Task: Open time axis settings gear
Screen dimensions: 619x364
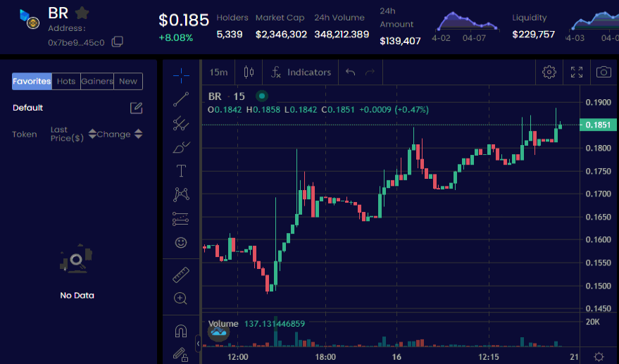Action: [x=599, y=357]
